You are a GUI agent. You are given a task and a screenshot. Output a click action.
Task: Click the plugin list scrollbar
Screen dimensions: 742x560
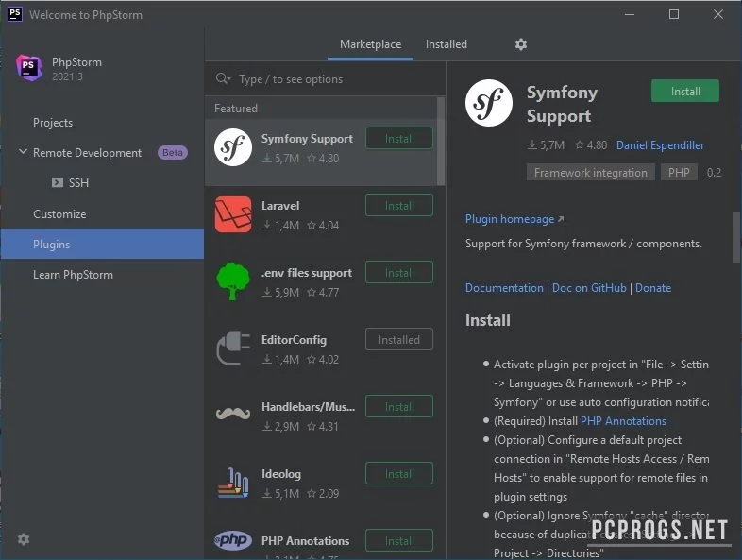point(441,141)
